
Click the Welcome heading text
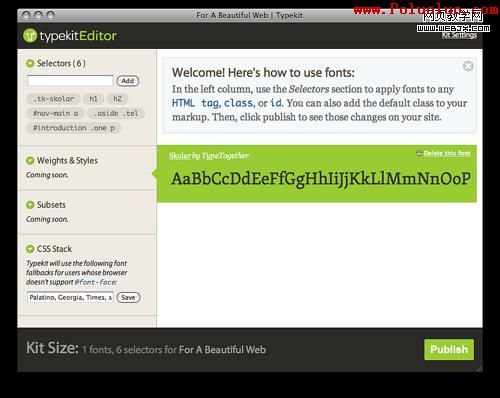click(x=263, y=73)
